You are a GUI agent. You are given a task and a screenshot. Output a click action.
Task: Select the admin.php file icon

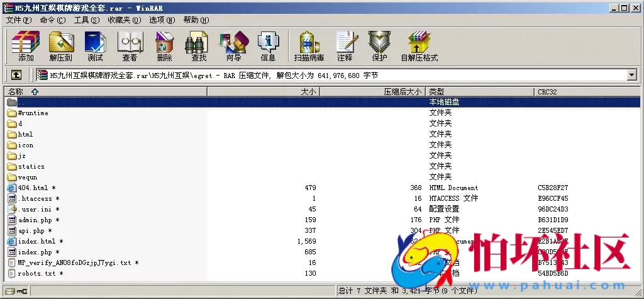(11, 220)
